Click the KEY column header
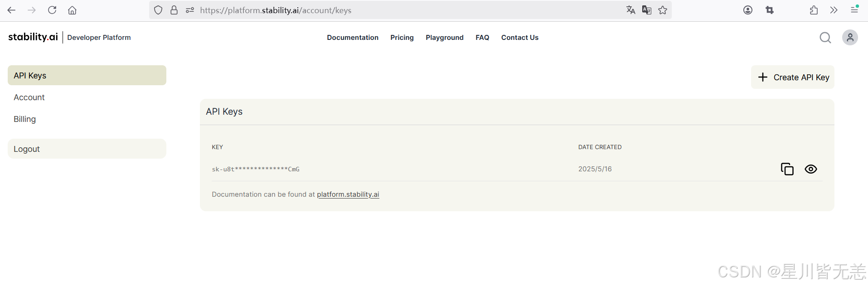The image size is (868, 286). coord(218,147)
